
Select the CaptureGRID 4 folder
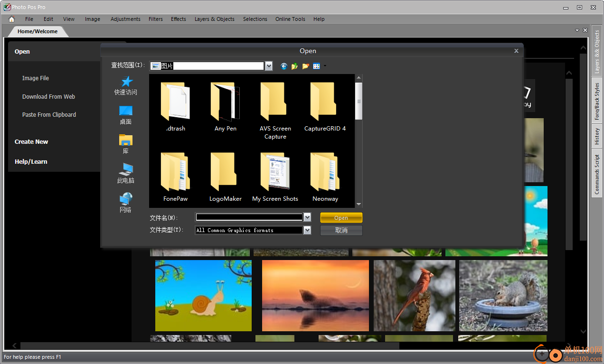click(325, 106)
